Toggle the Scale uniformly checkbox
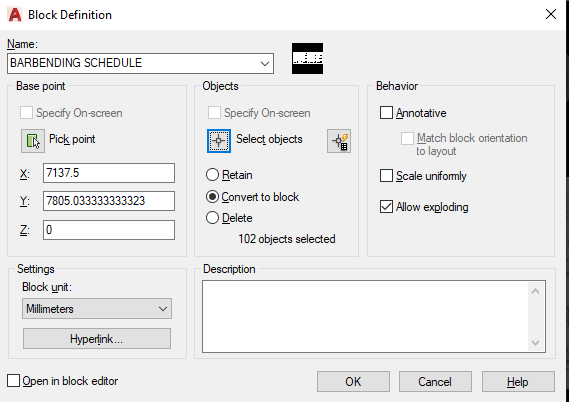 tap(386, 176)
